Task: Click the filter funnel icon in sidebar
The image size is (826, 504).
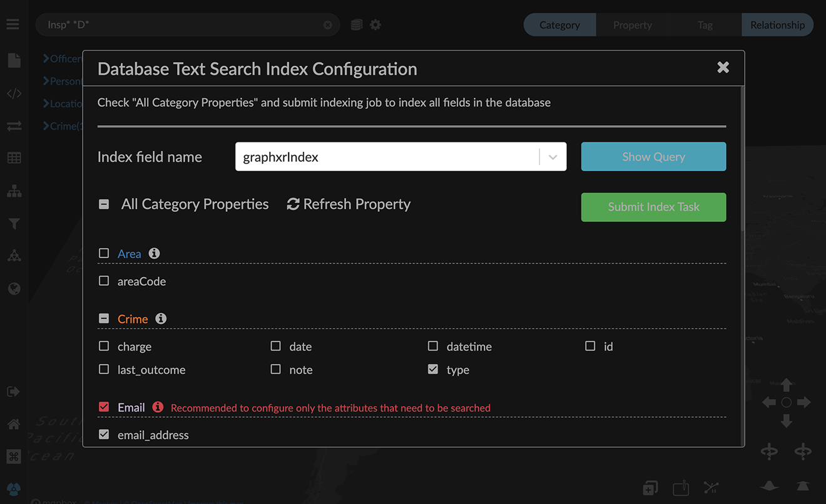Action: click(x=14, y=223)
